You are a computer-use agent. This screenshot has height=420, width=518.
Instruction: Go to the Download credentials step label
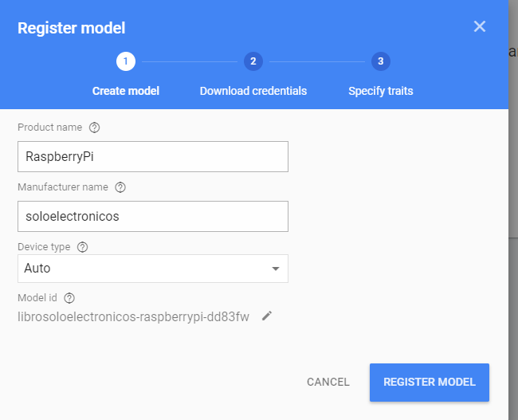click(x=253, y=91)
